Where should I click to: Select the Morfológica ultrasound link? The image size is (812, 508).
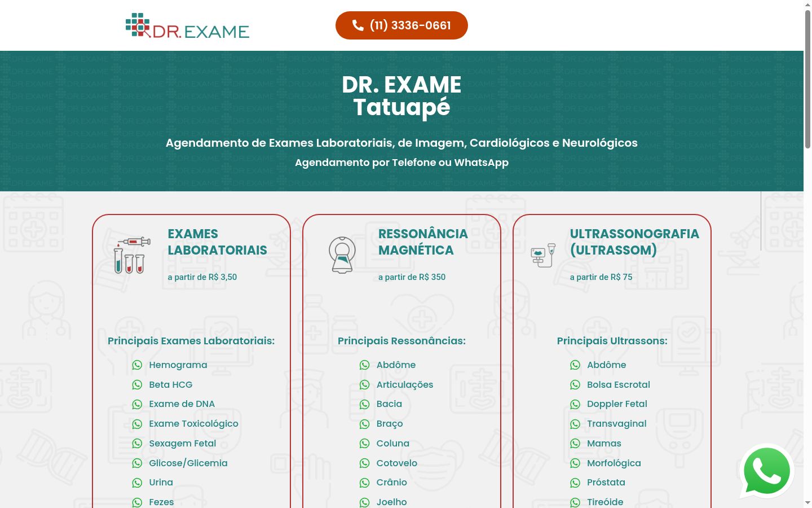point(614,463)
